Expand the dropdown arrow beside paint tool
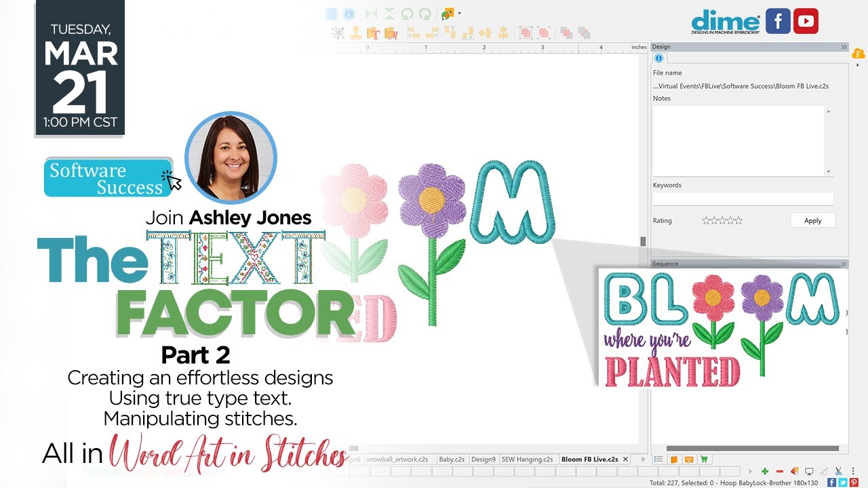 pos(459,14)
